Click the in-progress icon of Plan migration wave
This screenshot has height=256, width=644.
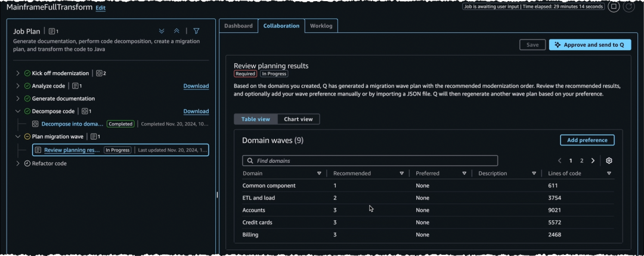[x=27, y=137]
